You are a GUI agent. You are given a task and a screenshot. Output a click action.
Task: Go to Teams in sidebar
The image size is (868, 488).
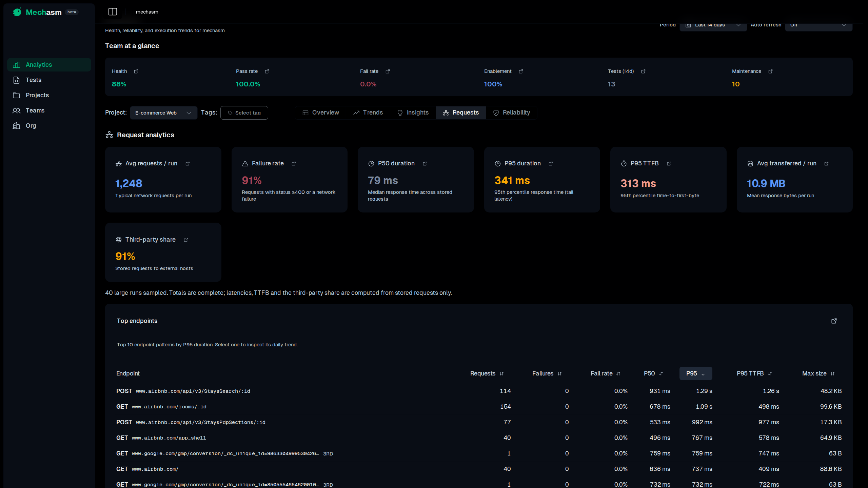click(49, 110)
